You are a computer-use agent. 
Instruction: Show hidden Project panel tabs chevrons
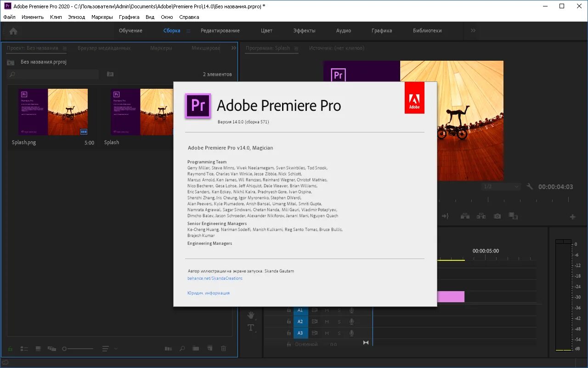(x=234, y=48)
